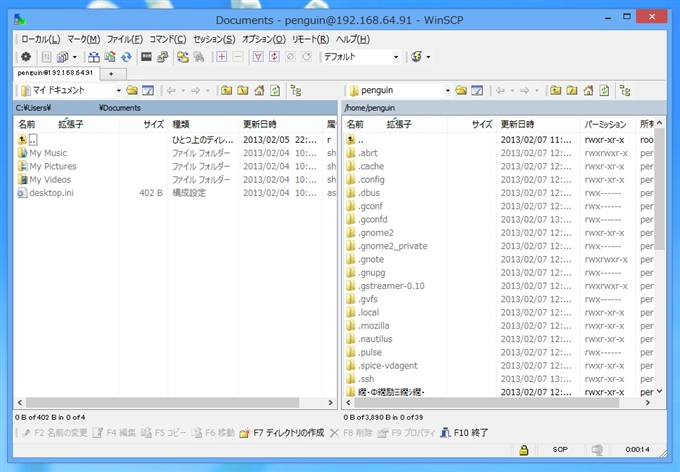Viewport: 680px width, 472px height.
Task: Click the open in PuTTY icon
Action: pyautogui.click(x=163, y=57)
